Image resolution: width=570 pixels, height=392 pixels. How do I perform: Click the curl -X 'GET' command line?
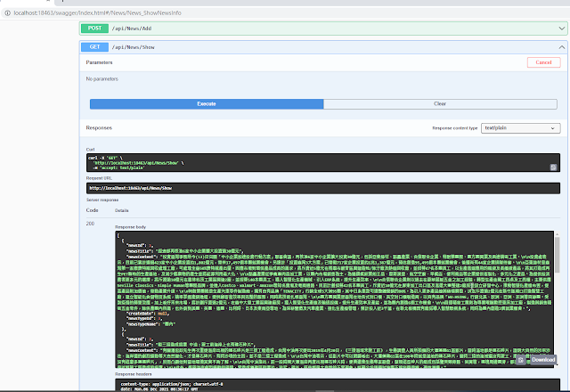[105, 159]
